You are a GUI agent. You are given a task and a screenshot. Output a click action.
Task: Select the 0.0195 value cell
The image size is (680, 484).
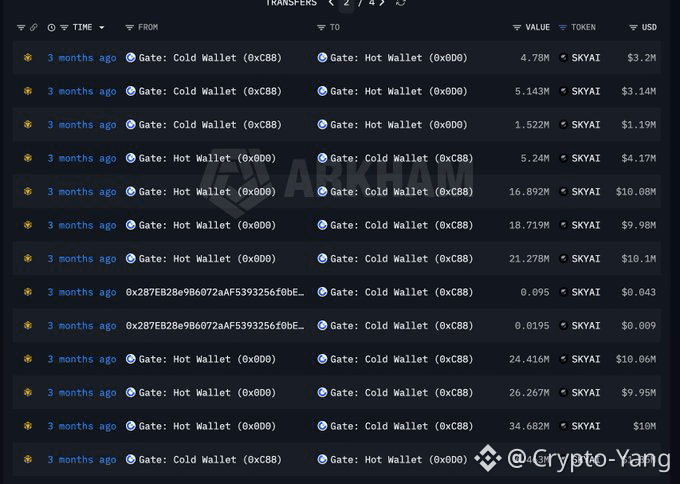coord(532,325)
